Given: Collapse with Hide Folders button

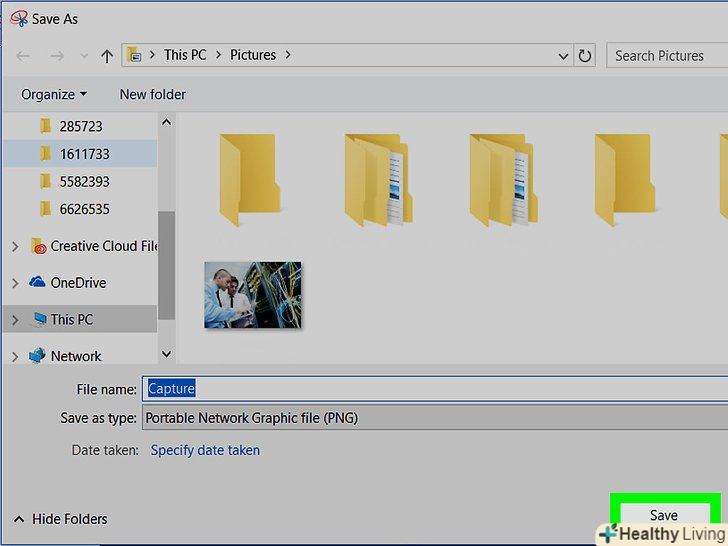Looking at the screenshot, I should tap(61, 519).
